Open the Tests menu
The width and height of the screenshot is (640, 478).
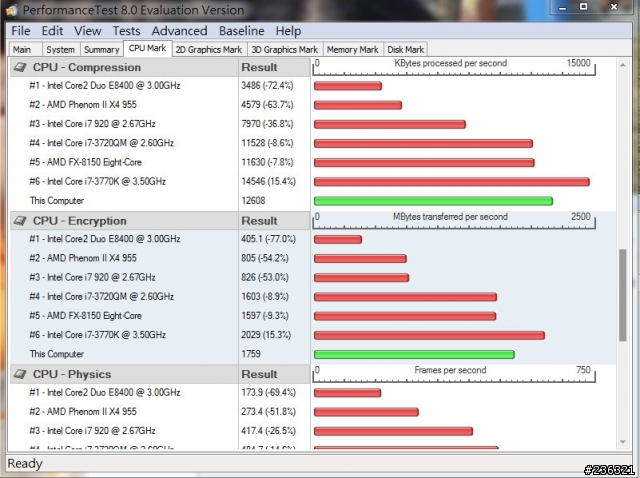(x=127, y=31)
